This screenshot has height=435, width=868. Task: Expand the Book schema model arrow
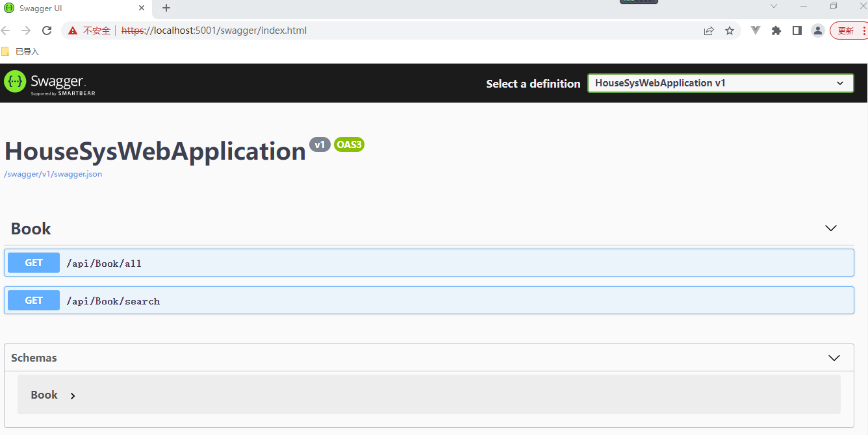(73, 395)
